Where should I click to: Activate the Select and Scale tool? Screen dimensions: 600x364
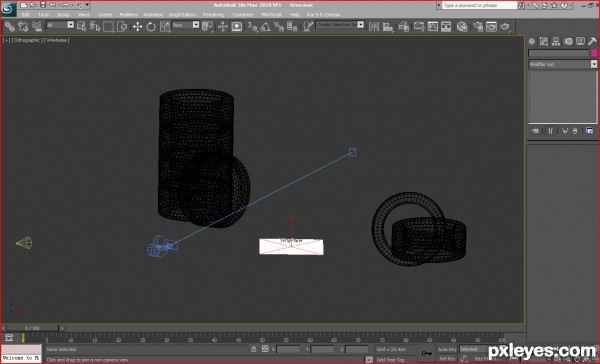165,26
